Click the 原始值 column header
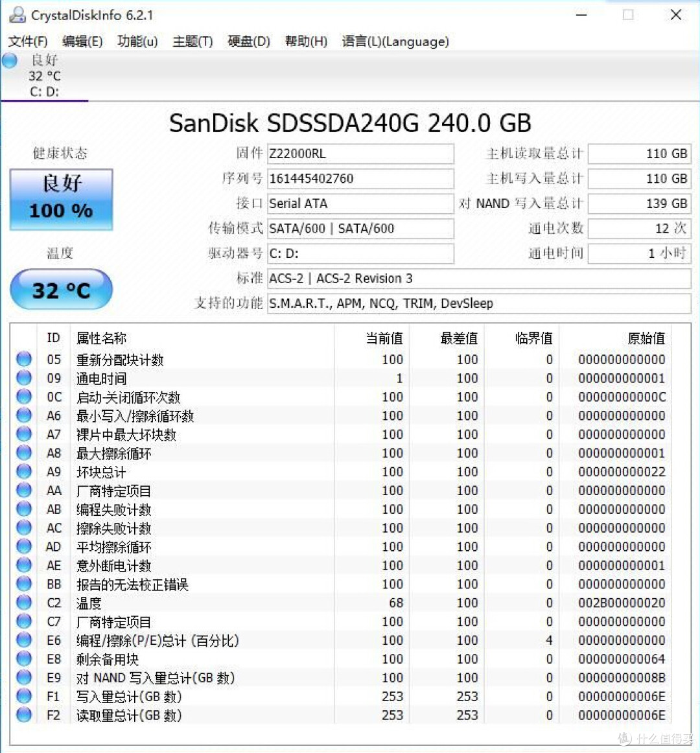The width and height of the screenshot is (700, 753). pyautogui.click(x=646, y=338)
